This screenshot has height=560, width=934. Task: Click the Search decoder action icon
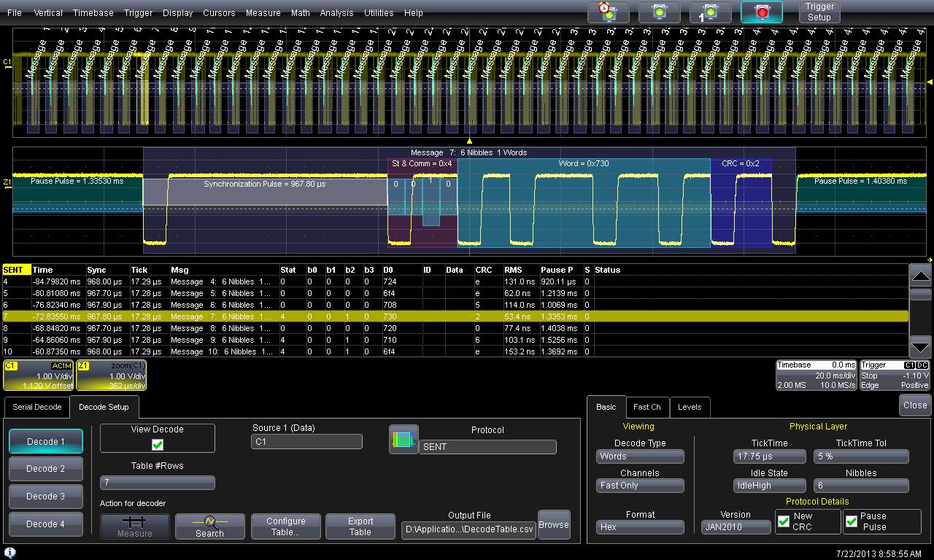coord(209,526)
